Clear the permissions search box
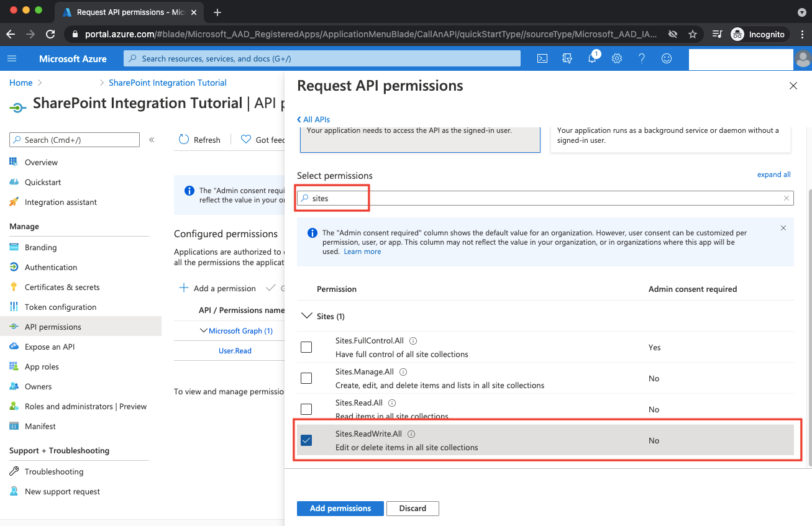 [x=786, y=198]
